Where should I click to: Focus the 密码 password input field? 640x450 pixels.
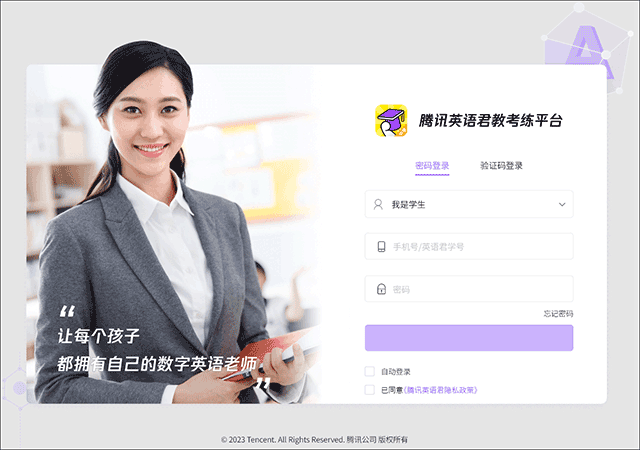469,289
